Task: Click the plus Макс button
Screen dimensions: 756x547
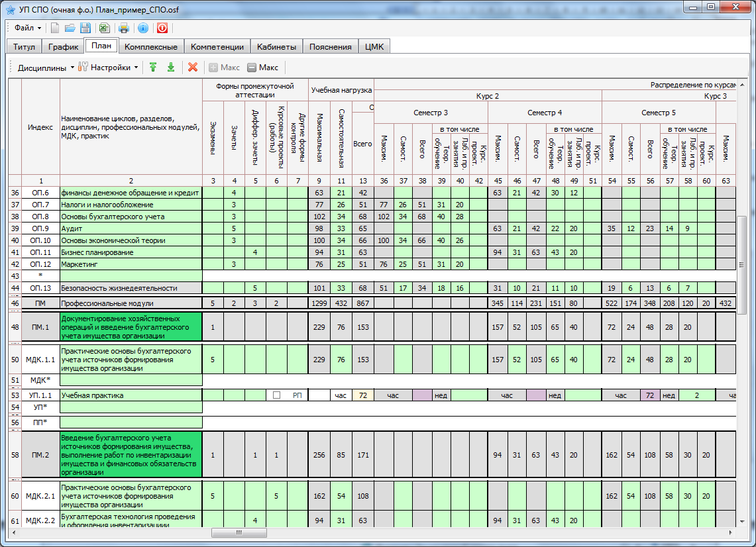Action: [224, 68]
